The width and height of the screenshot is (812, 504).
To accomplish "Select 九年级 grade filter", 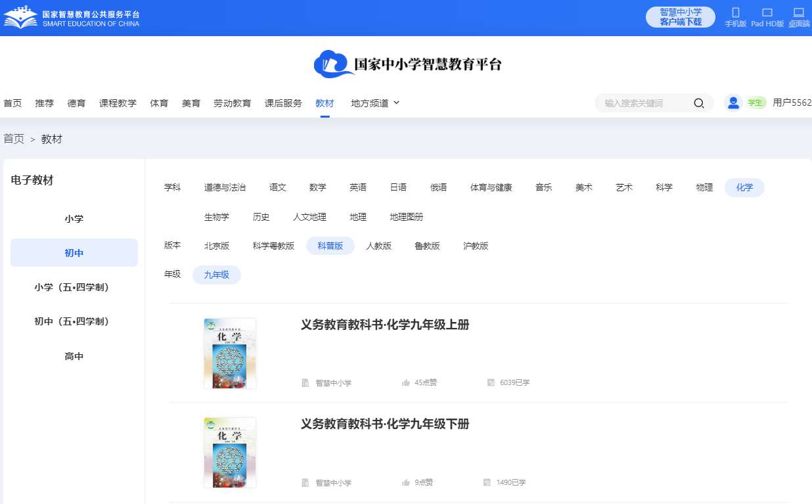I will [x=216, y=275].
